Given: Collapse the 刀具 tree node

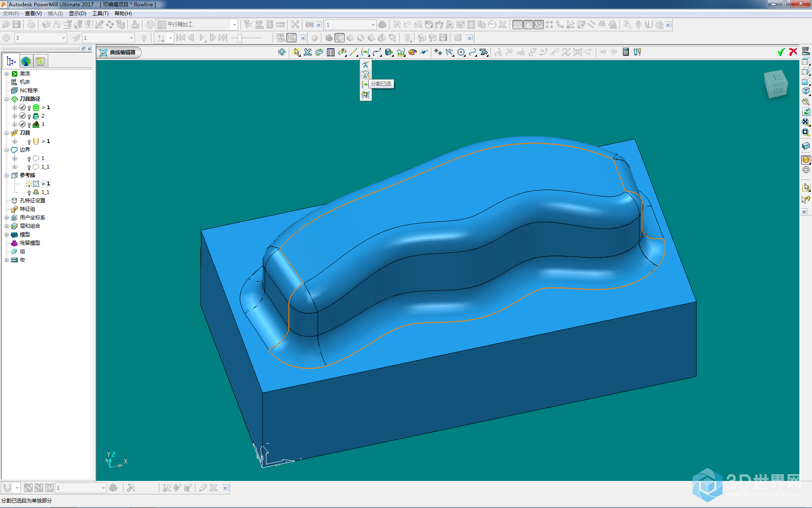Looking at the screenshot, I should [x=7, y=133].
